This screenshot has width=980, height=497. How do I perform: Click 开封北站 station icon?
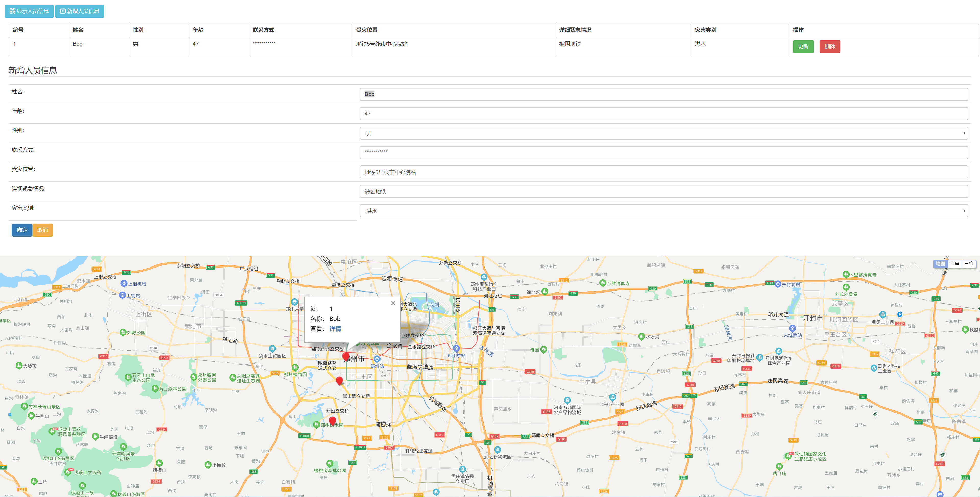pos(778,284)
